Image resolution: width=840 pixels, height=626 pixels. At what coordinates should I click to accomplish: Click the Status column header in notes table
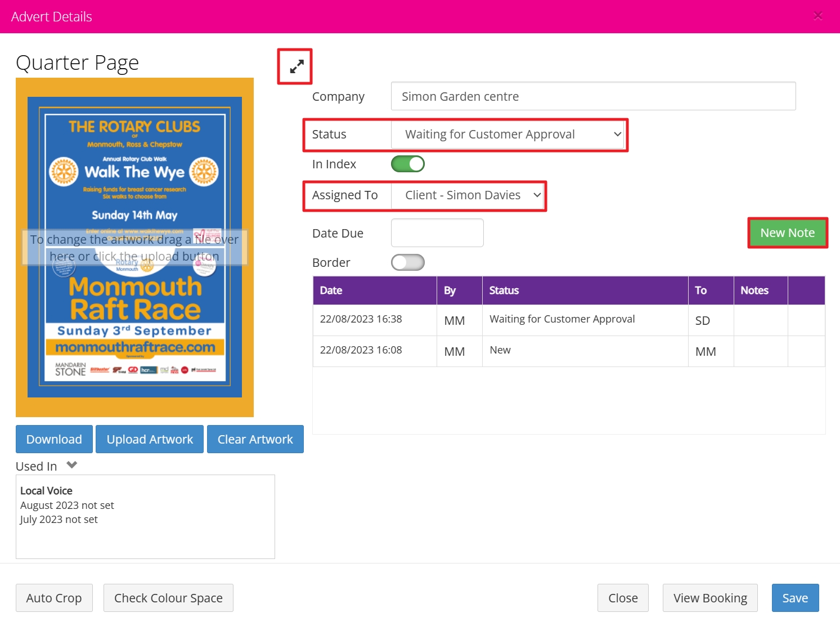tap(585, 290)
